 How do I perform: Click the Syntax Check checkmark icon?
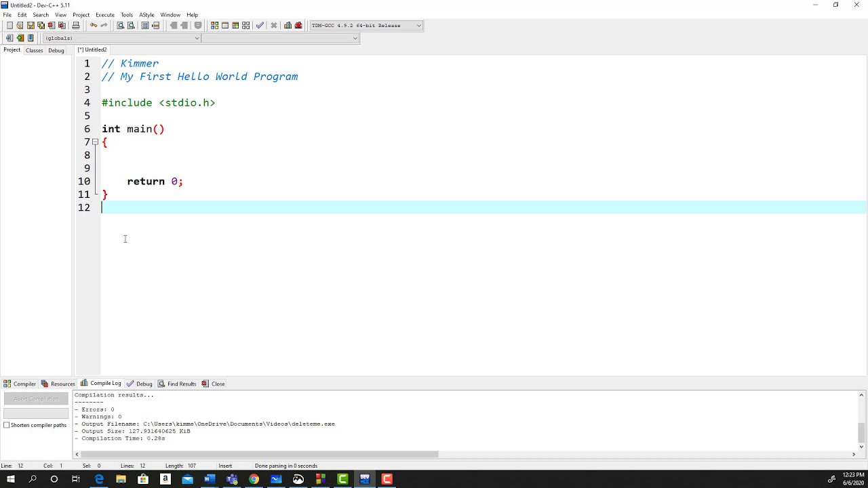click(260, 25)
